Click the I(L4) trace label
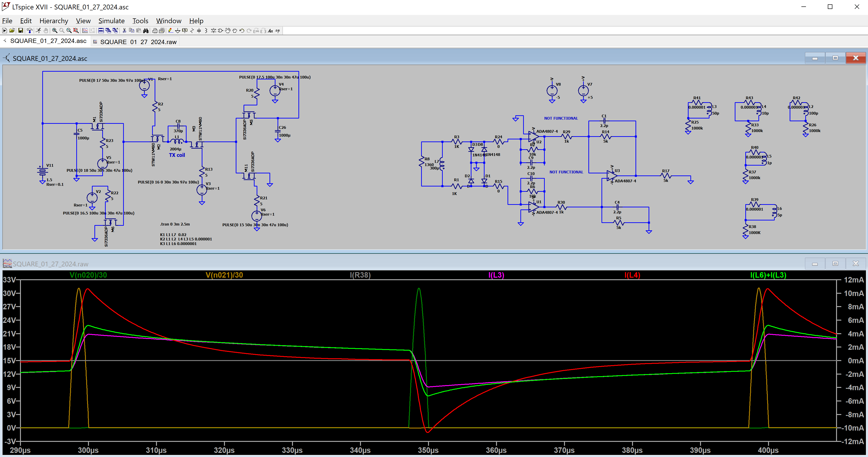Image resolution: width=868 pixels, height=457 pixels. point(632,275)
